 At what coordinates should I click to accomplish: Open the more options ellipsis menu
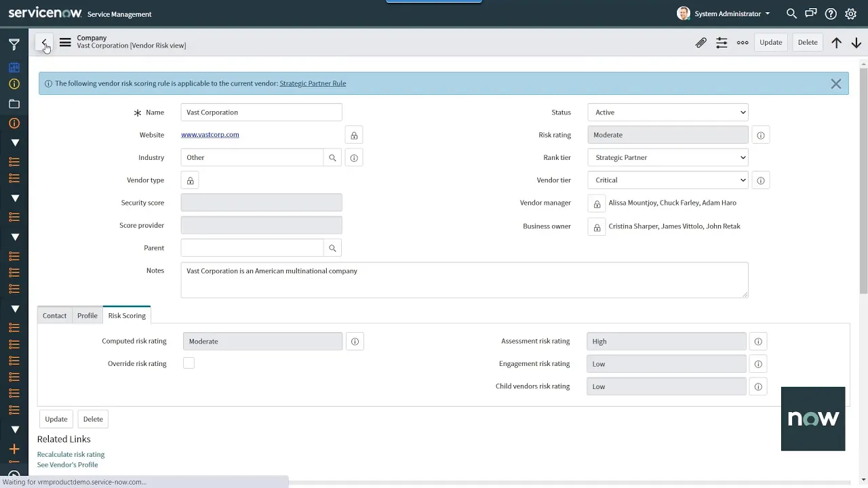click(742, 42)
